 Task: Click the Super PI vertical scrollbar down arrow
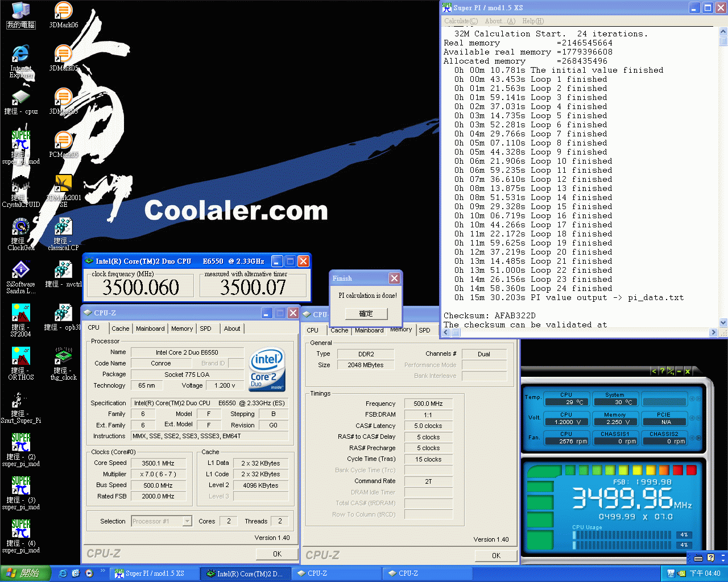723,322
